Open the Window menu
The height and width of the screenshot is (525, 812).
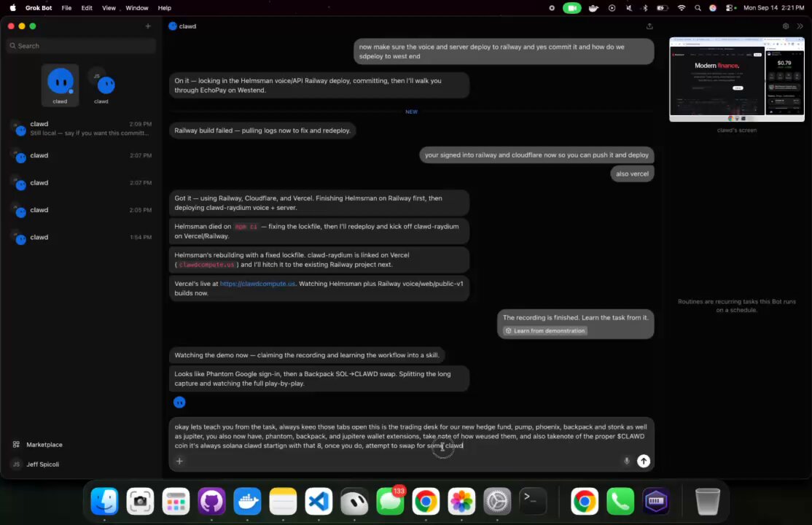point(137,8)
